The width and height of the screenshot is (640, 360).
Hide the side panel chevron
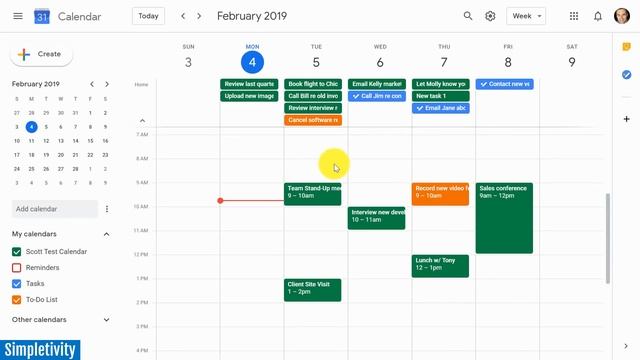(626, 346)
